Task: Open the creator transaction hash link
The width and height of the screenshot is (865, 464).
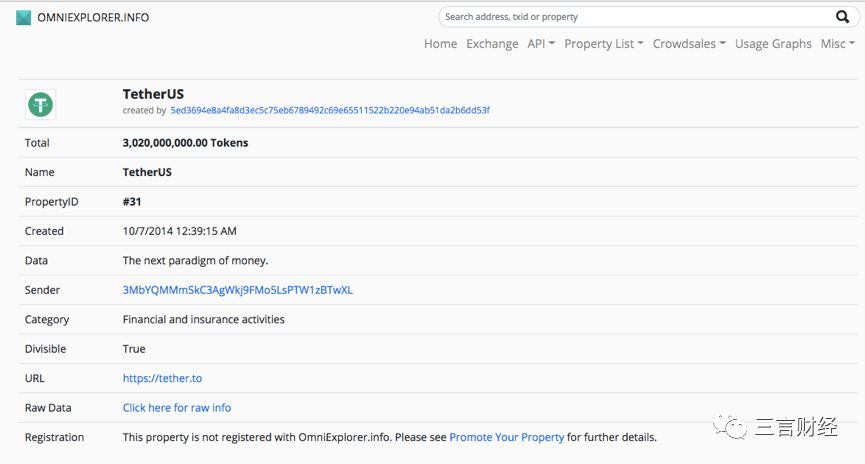Action: tap(330, 110)
